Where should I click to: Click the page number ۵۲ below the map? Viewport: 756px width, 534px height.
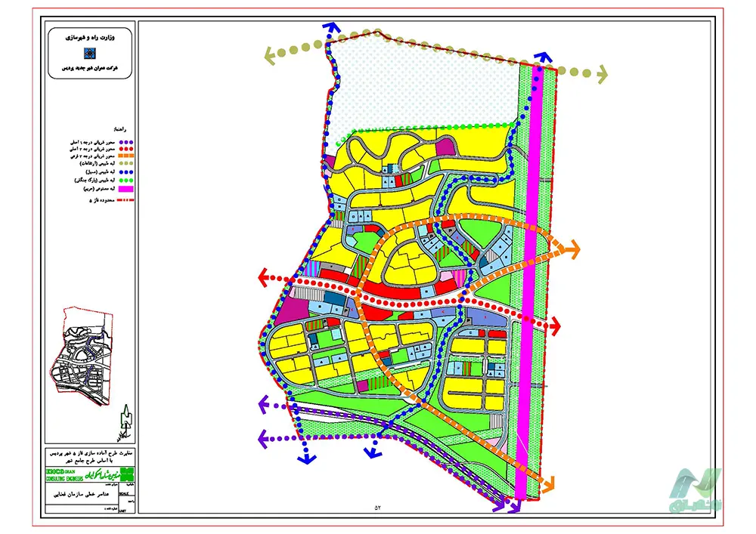click(379, 508)
